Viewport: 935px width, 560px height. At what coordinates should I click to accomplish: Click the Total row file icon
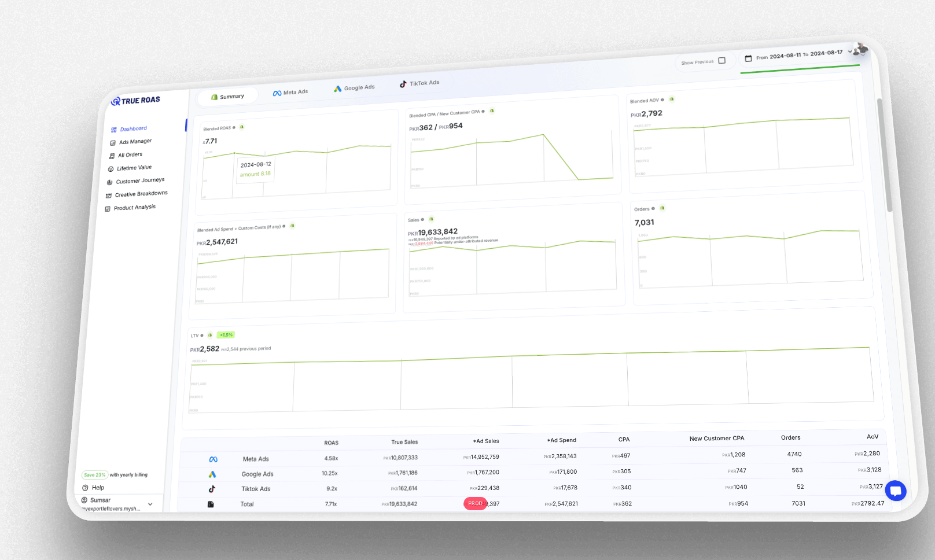coord(211,504)
